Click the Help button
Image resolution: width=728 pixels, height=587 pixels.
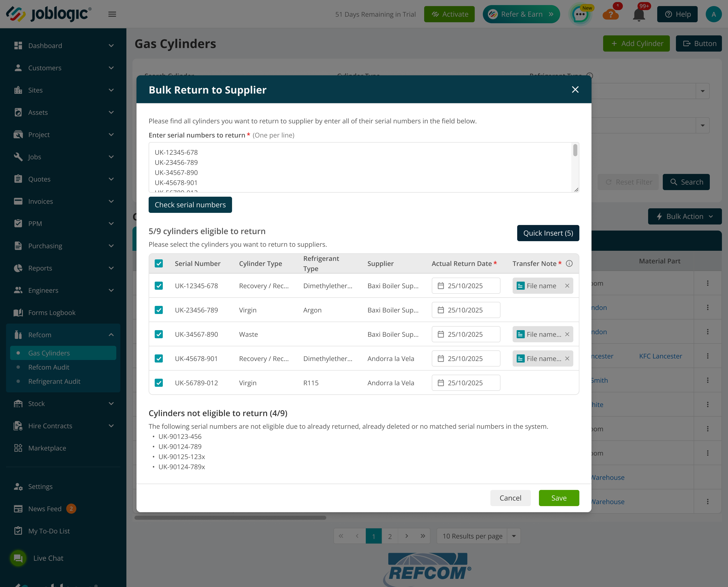pos(677,14)
